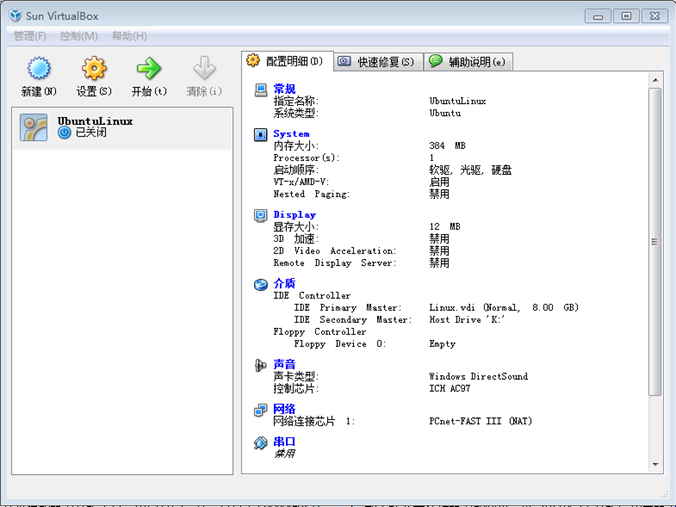Click the Floppy Device 0 label
The height and width of the screenshot is (507, 676).
pyautogui.click(x=340, y=344)
